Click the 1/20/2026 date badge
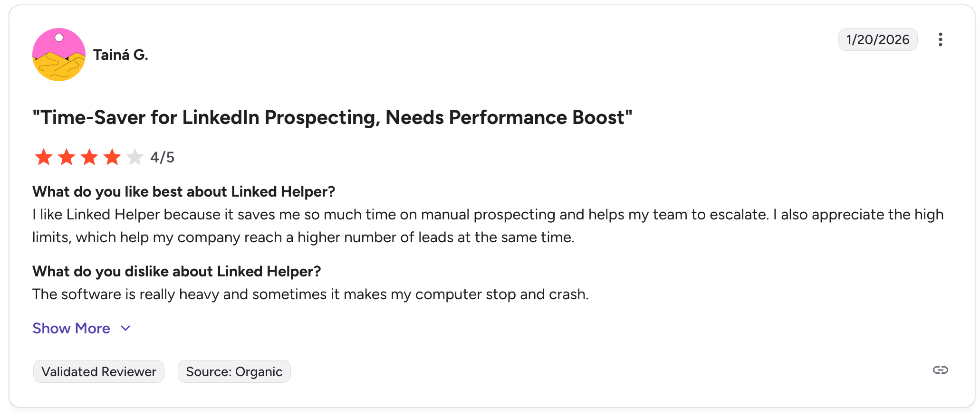The height and width of the screenshot is (416, 980). 877,39
